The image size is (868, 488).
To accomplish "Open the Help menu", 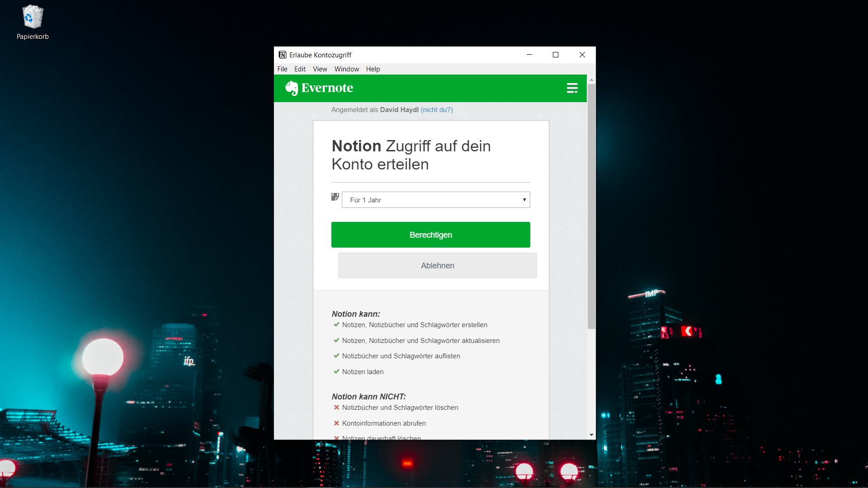I will pos(373,69).
